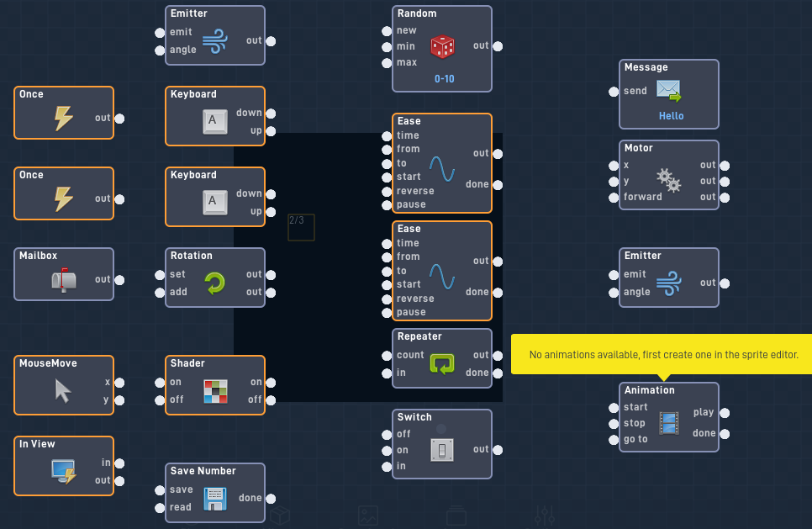Viewport: 812px width, 529px height.
Task: Click the mouse cursor icon in MouseMove
Action: point(63,390)
